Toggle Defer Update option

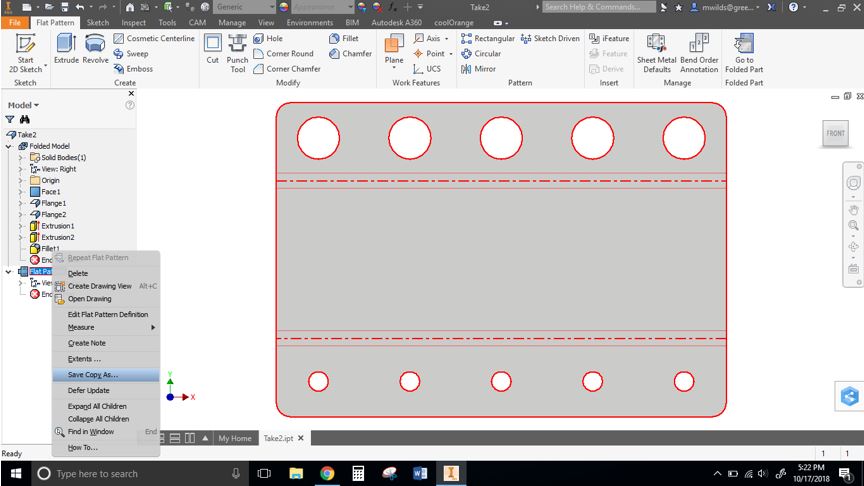coord(106,390)
